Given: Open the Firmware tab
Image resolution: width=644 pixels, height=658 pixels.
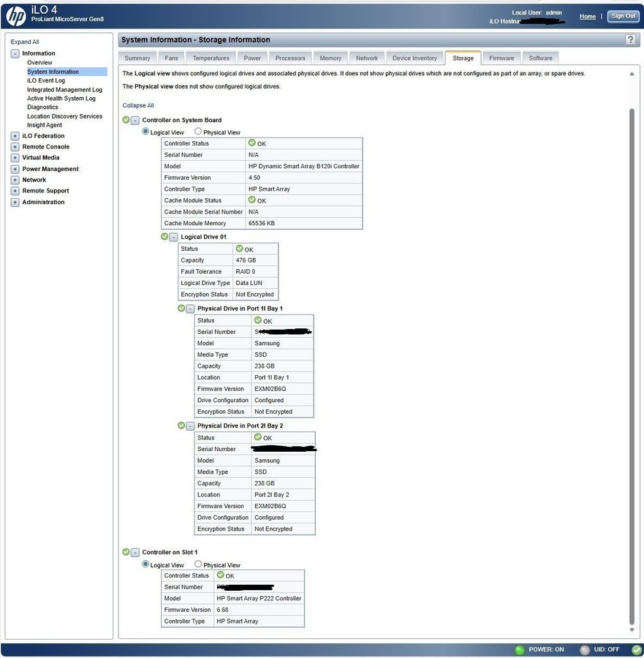Looking at the screenshot, I should [501, 58].
